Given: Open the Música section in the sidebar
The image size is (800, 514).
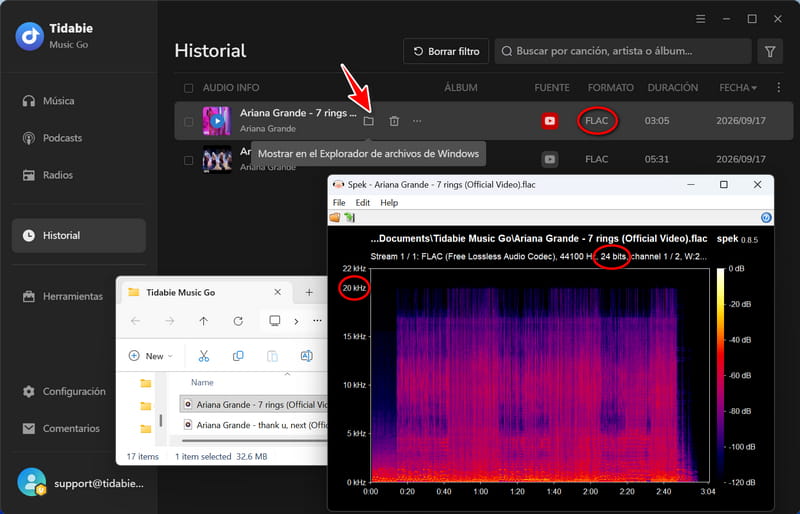Looking at the screenshot, I should pyautogui.click(x=48, y=101).
